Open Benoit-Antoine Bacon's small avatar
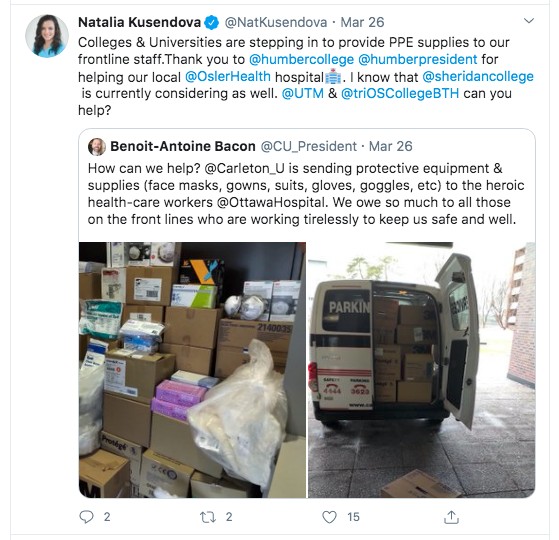The height and width of the screenshot is (540, 559). coord(97,146)
